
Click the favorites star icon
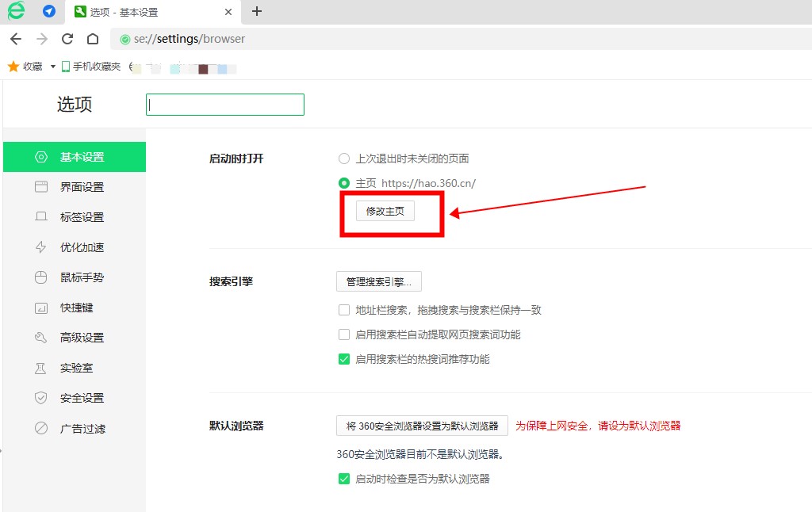13,67
